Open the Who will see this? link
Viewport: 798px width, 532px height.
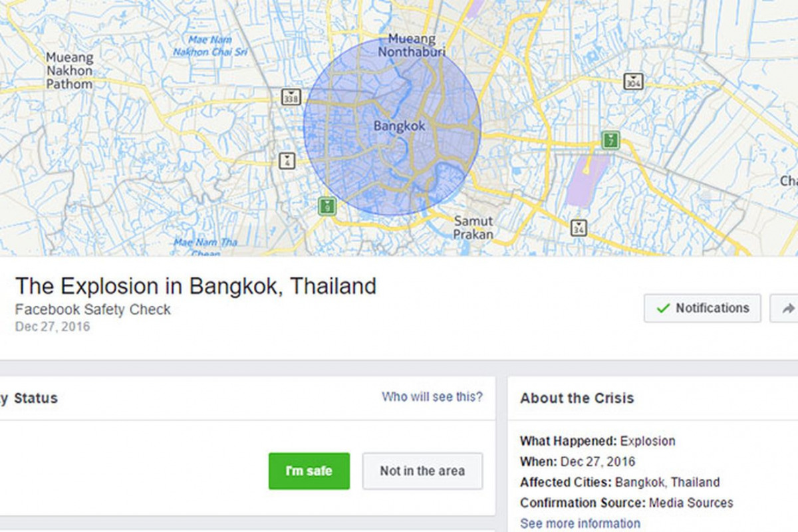coord(432,397)
